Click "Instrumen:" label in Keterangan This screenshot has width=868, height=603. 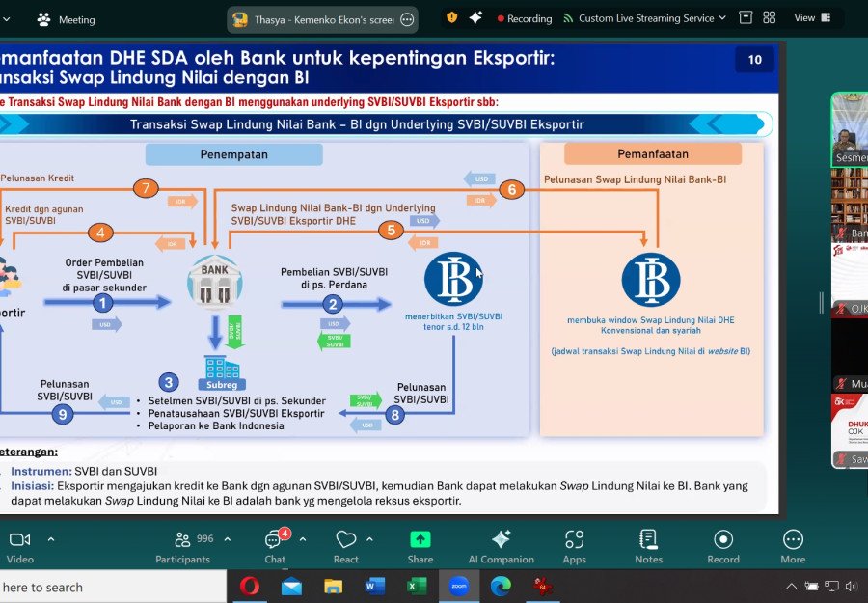click(41, 471)
